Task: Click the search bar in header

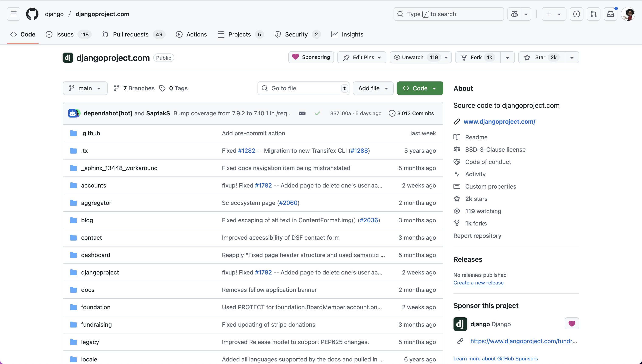Action: pyautogui.click(x=449, y=14)
